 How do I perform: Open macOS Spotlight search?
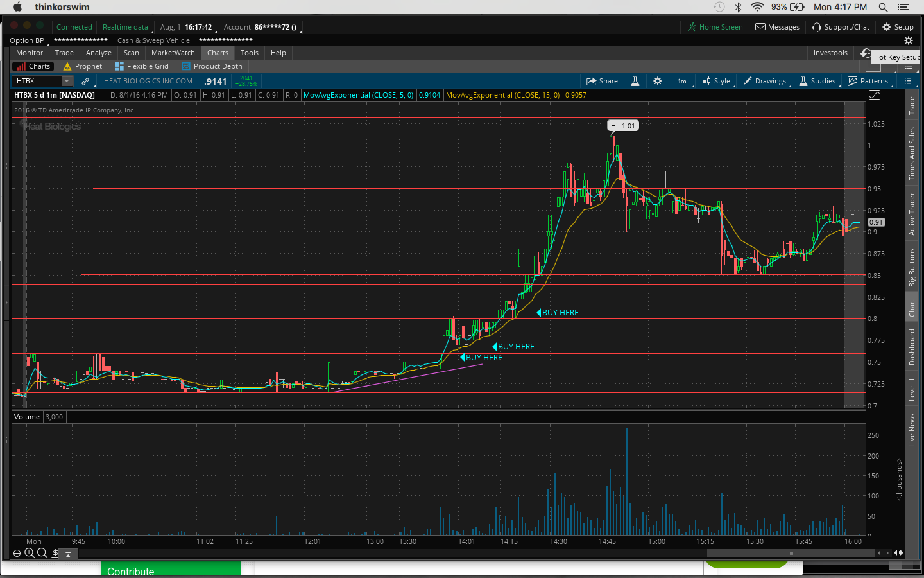point(883,7)
